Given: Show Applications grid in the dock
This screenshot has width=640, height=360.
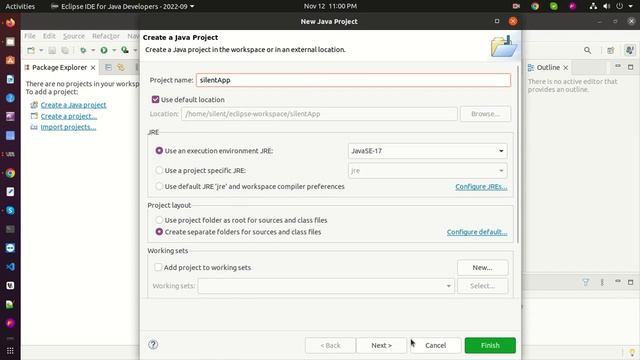Looking at the screenshot, I should coord(10,351).
